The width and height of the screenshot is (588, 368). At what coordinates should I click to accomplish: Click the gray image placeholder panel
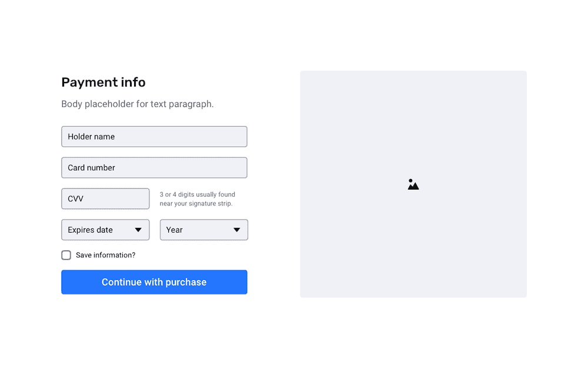click(x=413, y=184)
